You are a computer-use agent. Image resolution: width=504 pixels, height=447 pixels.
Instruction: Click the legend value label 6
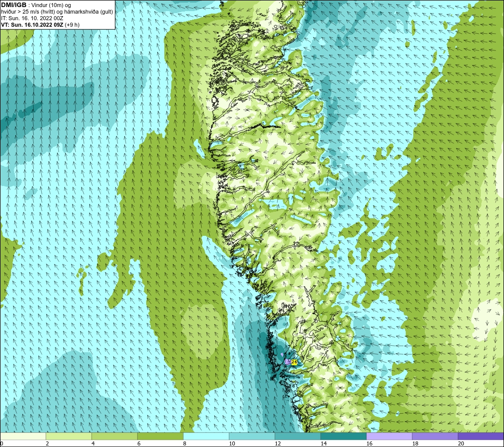139,444
